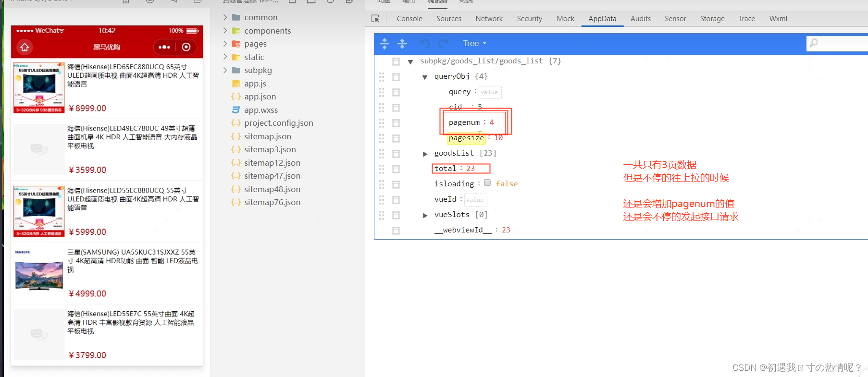The image size is (868, 377).
Task: Open sitemap3.json in the file tree
Action: (x=270, y=149)
